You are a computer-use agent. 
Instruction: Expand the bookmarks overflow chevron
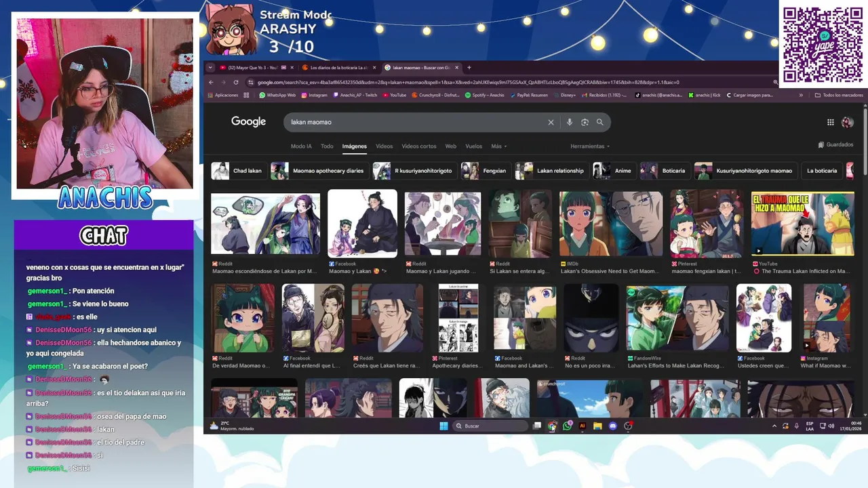click(801, 95)
